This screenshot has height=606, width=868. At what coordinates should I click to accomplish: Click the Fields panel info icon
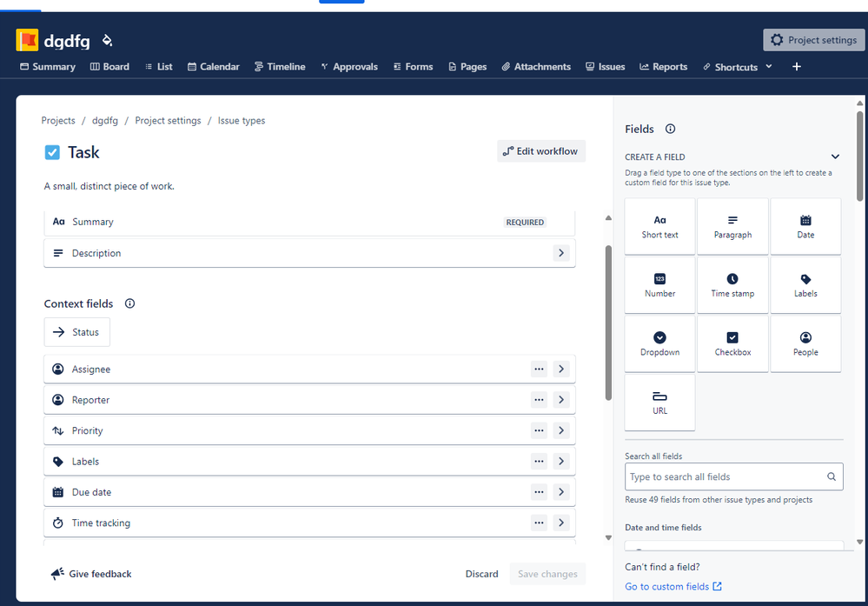(671, 129)
